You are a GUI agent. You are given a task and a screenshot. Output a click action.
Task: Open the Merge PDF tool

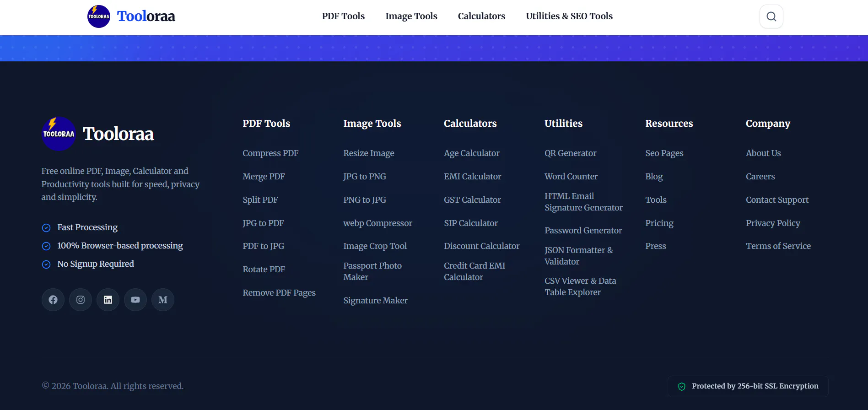click(264, 177)
